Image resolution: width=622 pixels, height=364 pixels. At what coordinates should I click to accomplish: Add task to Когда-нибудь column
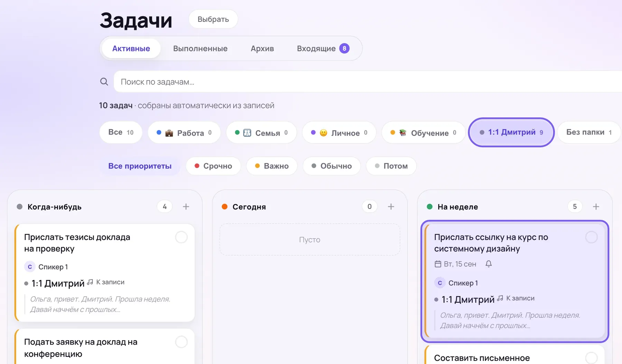[186, 207]
